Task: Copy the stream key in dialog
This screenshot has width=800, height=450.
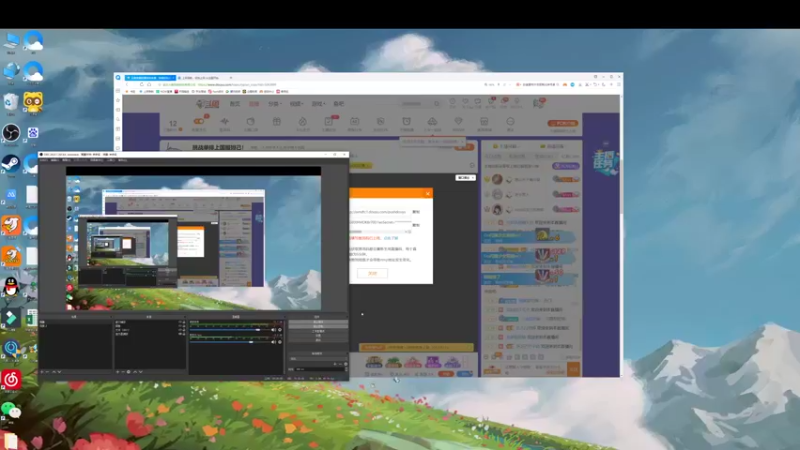Action: tap(416, 225)
